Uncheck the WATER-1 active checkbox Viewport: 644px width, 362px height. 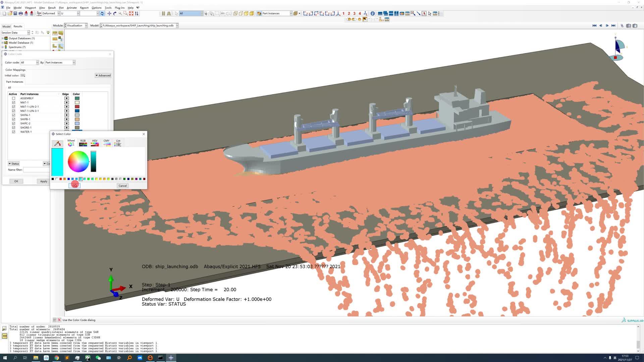click(14, 132)
